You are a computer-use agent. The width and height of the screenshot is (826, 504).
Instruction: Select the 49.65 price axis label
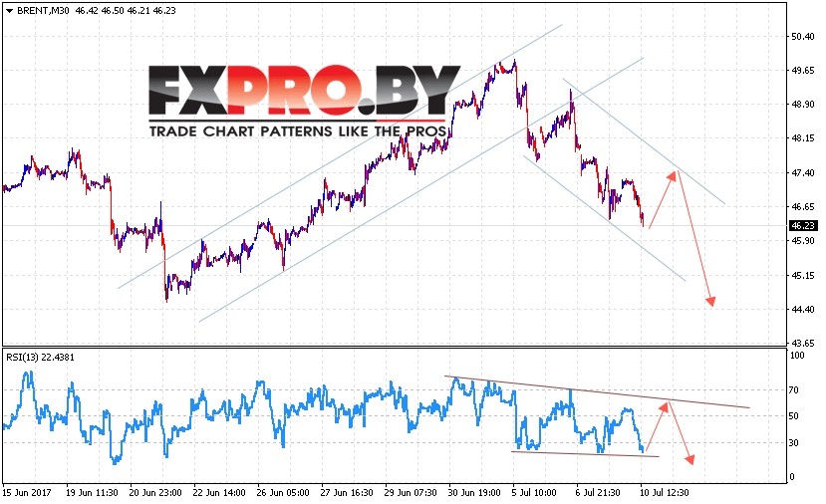[803, 71]
